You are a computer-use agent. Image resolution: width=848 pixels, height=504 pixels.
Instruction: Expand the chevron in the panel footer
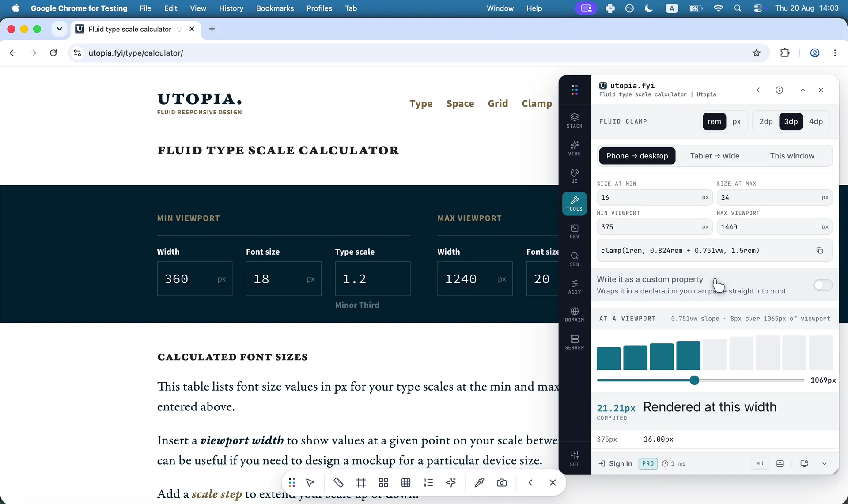pos(824,463)
